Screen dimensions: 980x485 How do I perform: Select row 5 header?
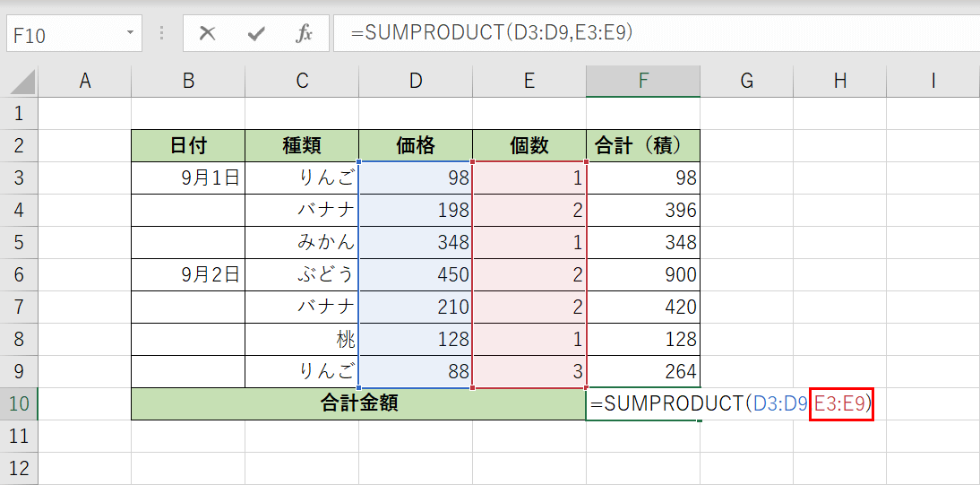(x=19, y=243)
